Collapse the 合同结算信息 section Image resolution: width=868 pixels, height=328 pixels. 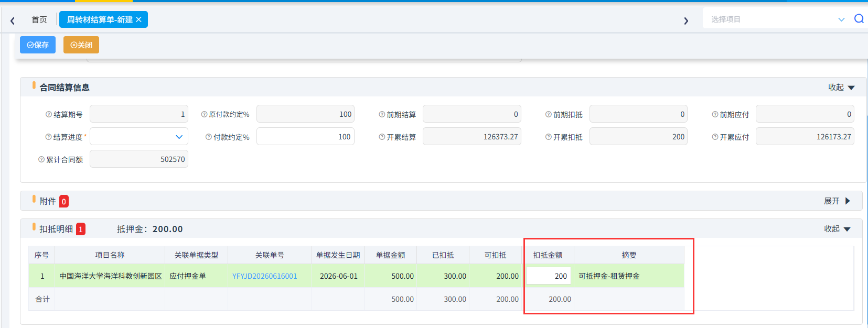point(841,88)
